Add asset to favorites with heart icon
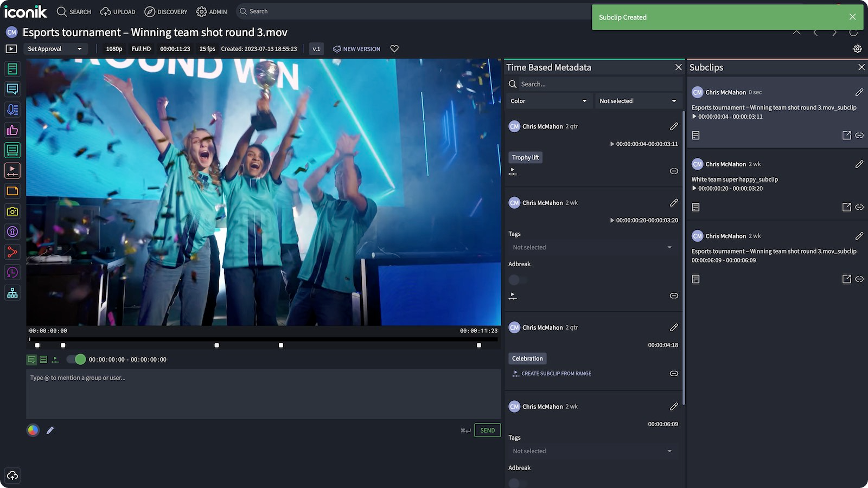Viewport: 868px width, 488px height. pos(394,49)
